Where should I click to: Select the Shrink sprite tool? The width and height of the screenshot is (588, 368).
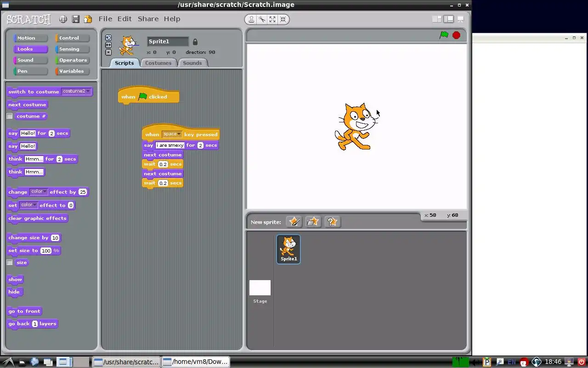tap(283, 19)
